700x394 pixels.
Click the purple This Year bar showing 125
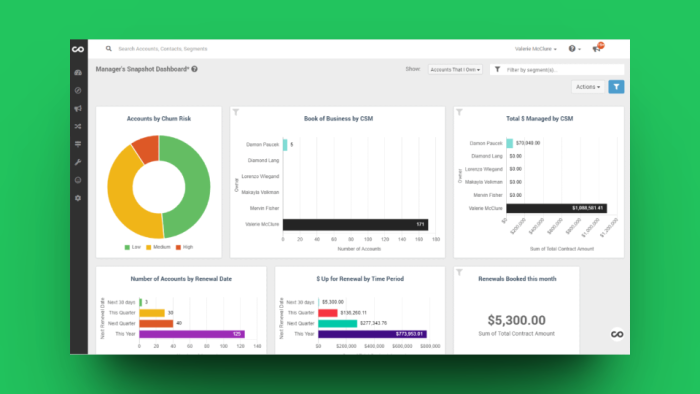pyautogui.click(x=192, y=334)
